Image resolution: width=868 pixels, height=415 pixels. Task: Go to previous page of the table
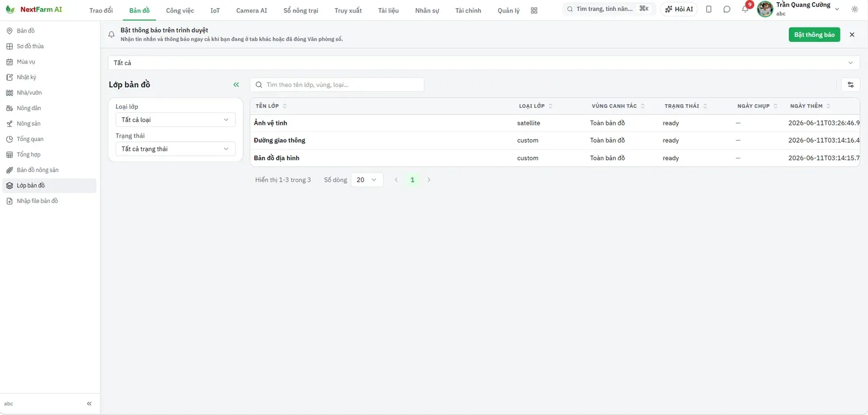(396, 180)
